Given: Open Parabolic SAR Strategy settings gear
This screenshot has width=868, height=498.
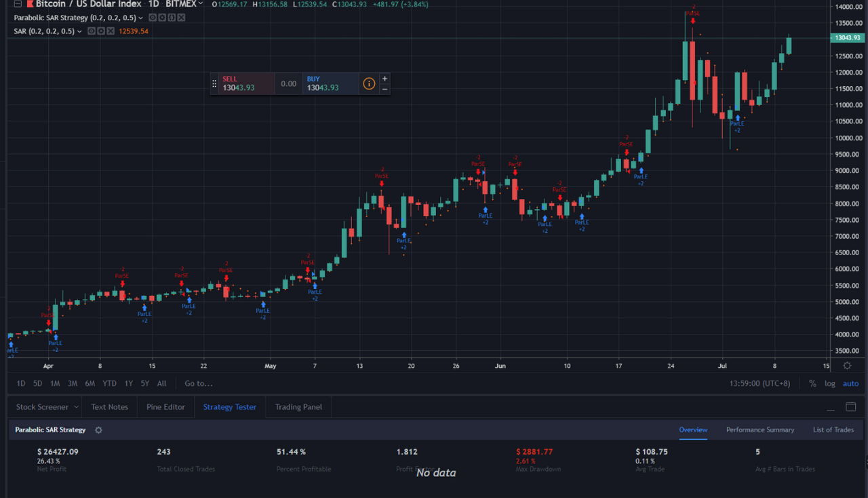Looking at the screenshot, I should point(162,18).
